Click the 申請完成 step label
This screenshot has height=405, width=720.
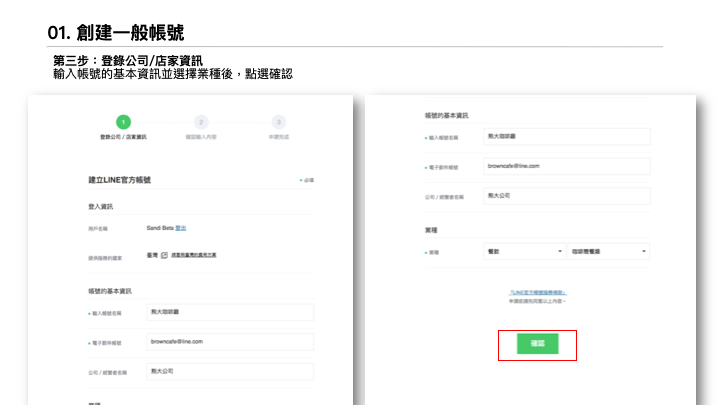tap(279, 136)
